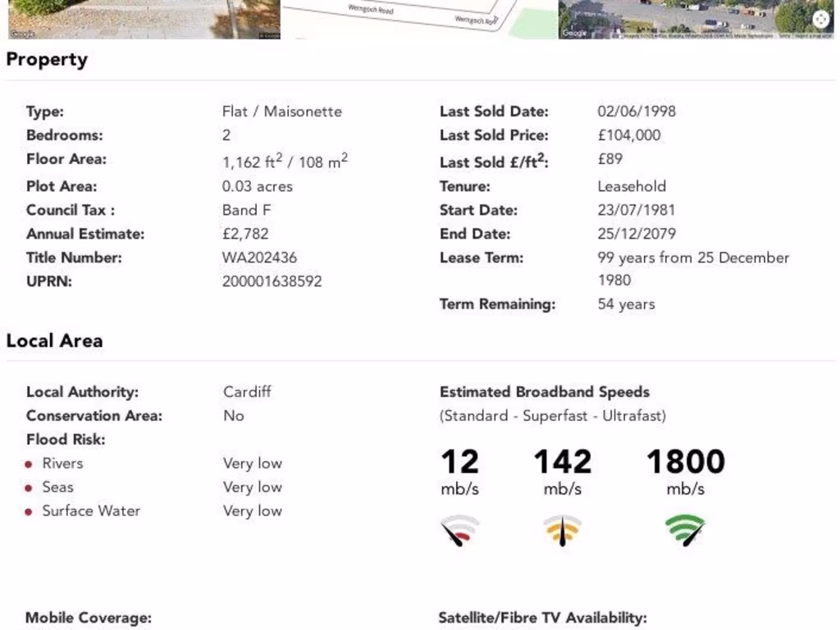Click the Property section heading
Image resolution: width=840 pixels, height=630 pixels.
tap(47, 60)
